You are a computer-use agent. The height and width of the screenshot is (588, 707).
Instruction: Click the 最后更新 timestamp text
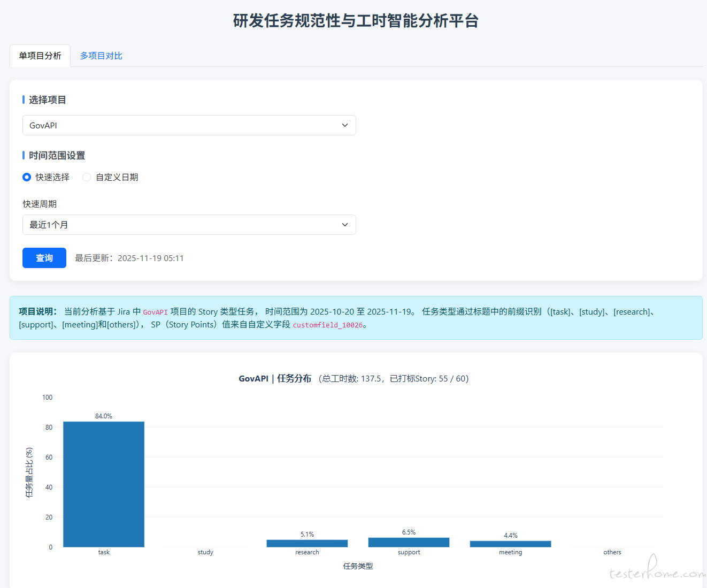[129, 258]
